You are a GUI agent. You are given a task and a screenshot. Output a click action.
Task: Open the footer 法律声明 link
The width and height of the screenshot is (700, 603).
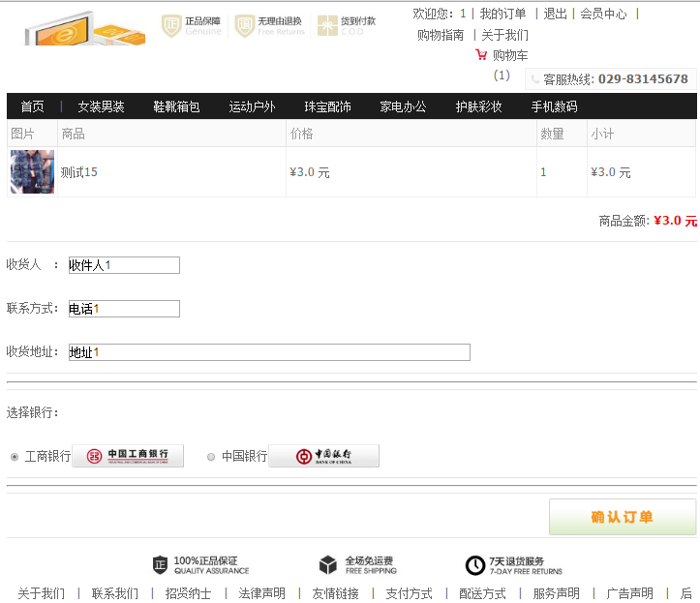(x=261, y=593)
